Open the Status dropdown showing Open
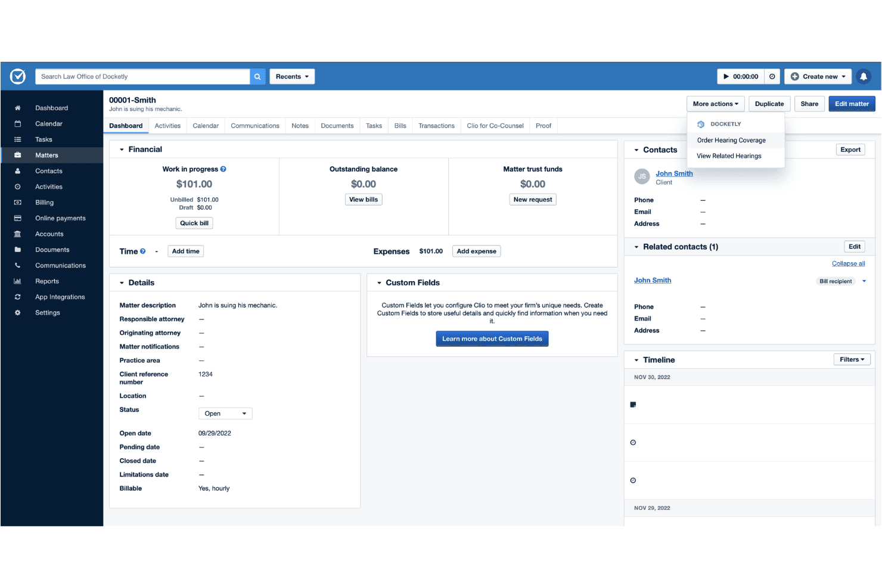This screenshot has width=882, height=588. (225, 413)
